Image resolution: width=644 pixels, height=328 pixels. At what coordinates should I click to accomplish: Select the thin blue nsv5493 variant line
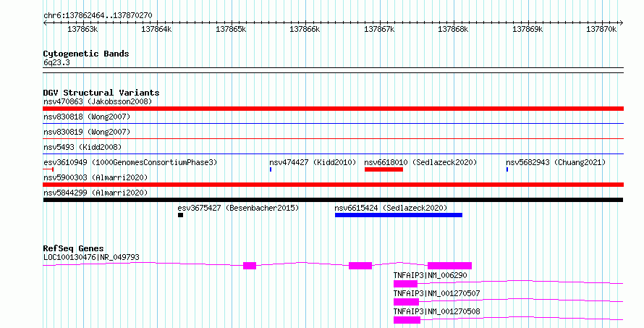click(333, 154)
